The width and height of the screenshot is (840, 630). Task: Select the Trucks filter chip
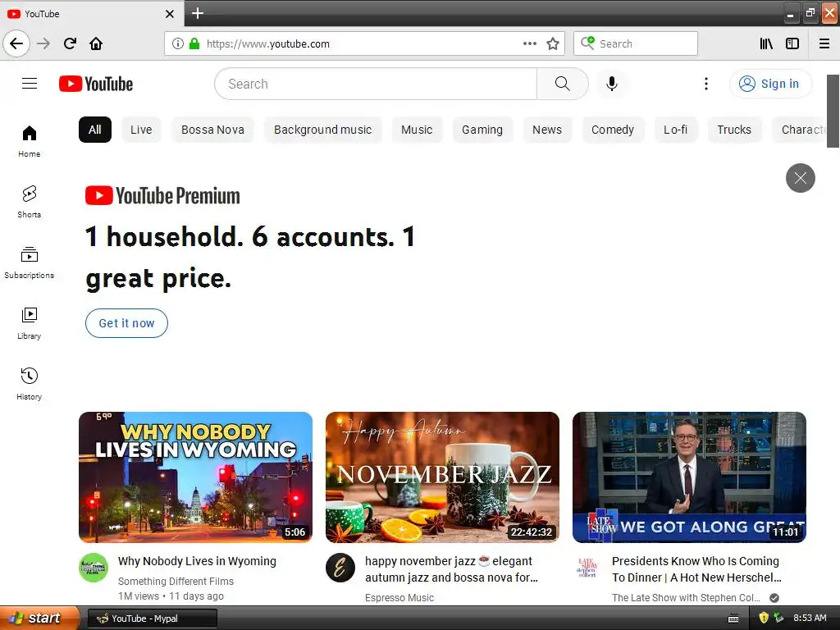coord(734,130)
